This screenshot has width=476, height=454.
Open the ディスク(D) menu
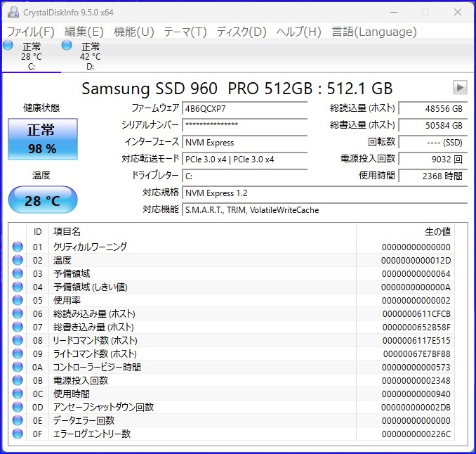pos(242,32)
